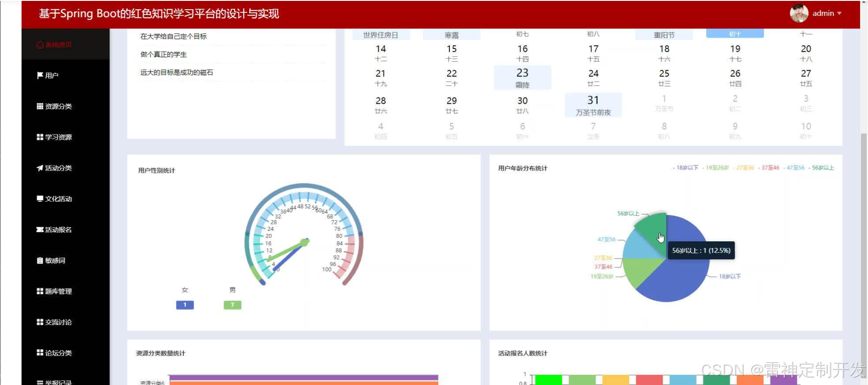The image size is (868, 385).
Task: Open the 论坛分类 sidebar menu
Action: tap(66, 352)
